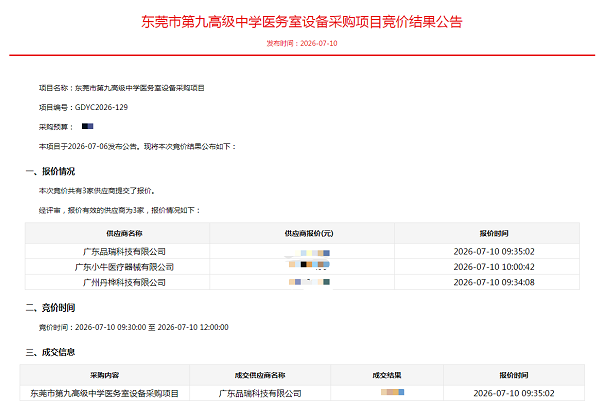Click the section heading 二、竞价时间
The height and width of the screenshot is (408, 605).
tap(50, 308)
